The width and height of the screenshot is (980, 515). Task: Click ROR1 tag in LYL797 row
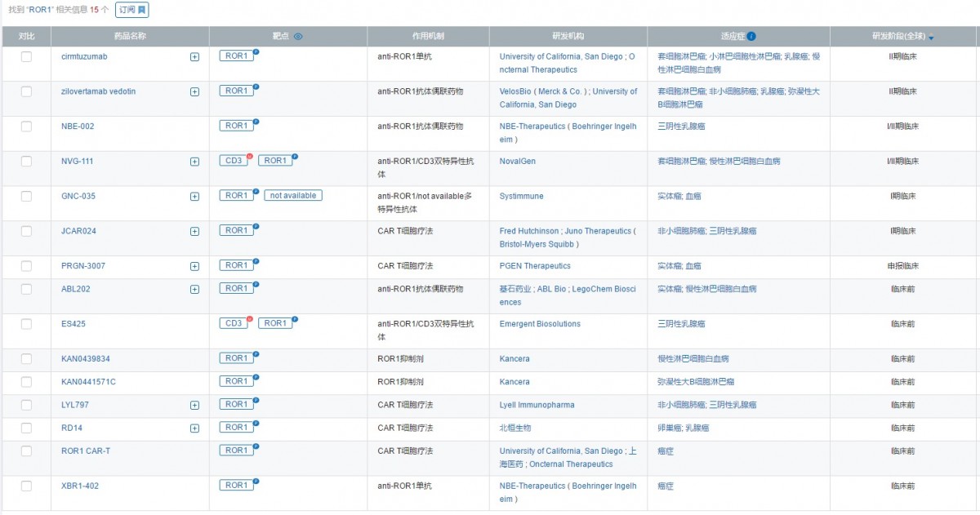[x=237, y=404]
